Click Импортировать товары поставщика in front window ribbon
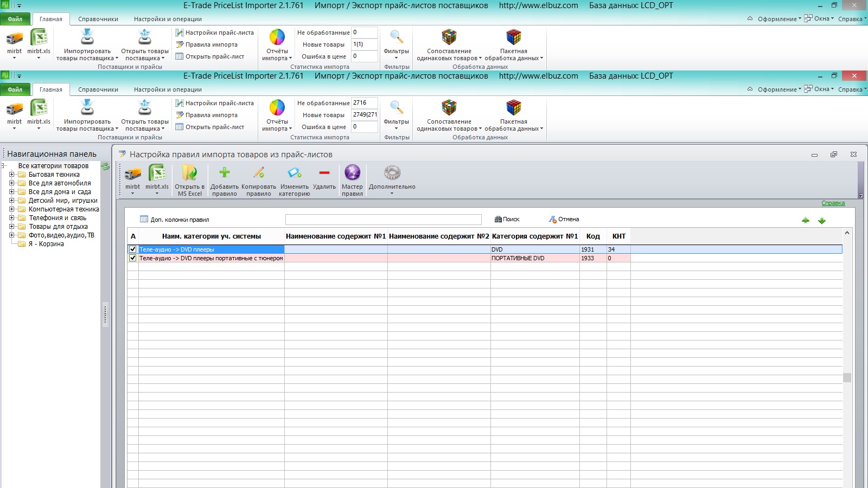Image resolution: width=868 pixels, height=488 pixels. pyautogui.click(x=87, y=114)
